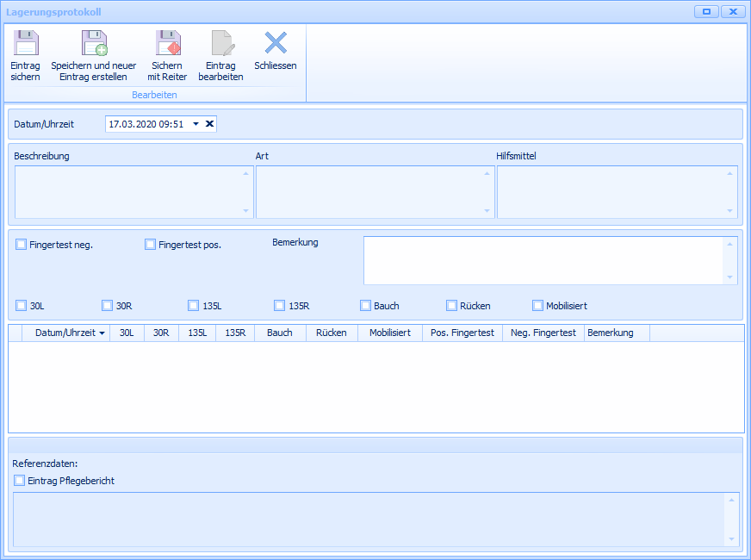The image size is (751, 560).
Task: Maximize the Lagerungsprotokoll window
Action: (706, 12)
